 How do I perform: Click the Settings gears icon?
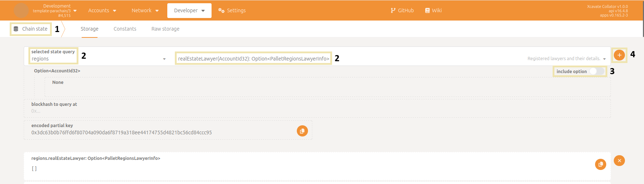pos(221,10)
